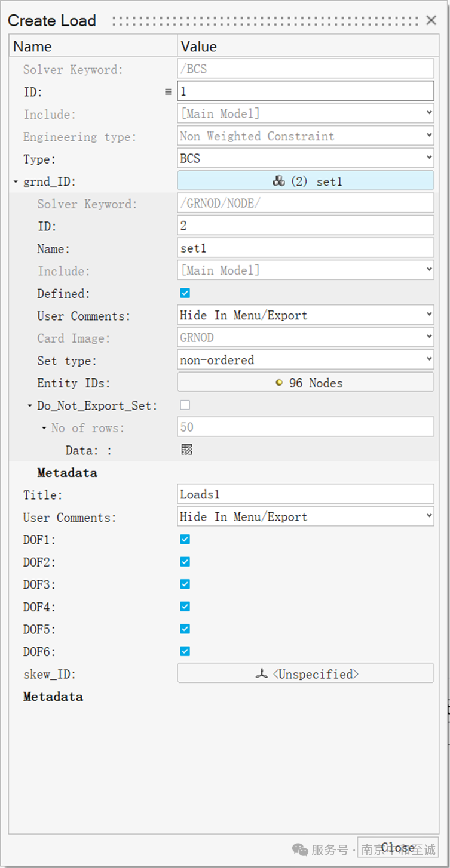Click the ID options icon beside value 1

(x=168, y=92)
